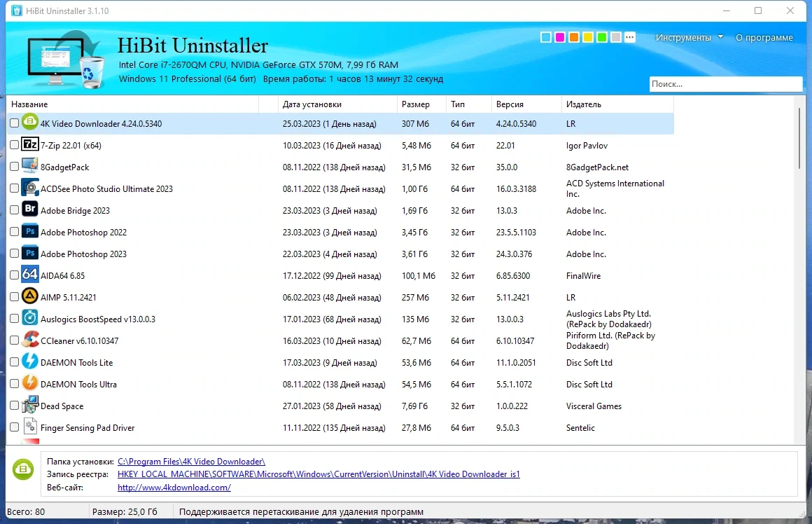Click the DAEMON Tools Ultra icon
Viewport: 812px width, 524px height.
(30, 383)
